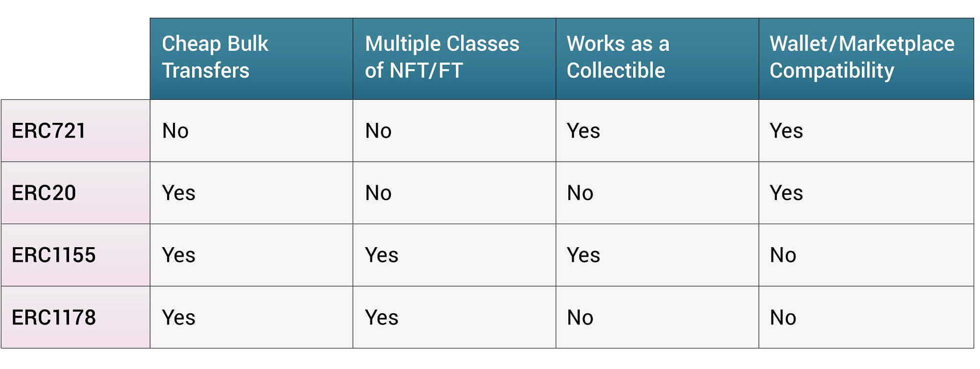Click the ERC1155 row label
The image size is (980, 369).
pos(75,255)
